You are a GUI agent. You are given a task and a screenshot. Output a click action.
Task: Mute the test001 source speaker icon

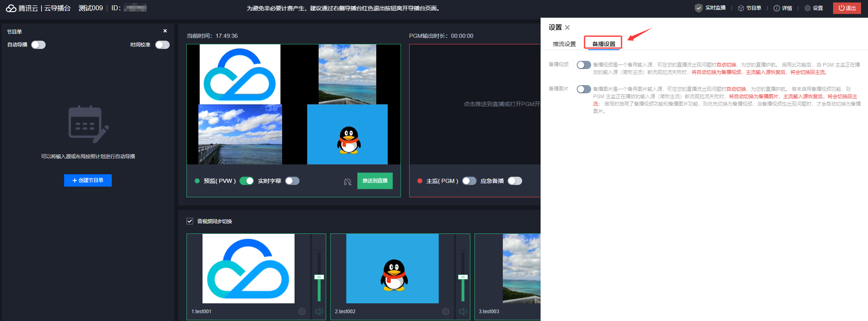coord(319,312)
